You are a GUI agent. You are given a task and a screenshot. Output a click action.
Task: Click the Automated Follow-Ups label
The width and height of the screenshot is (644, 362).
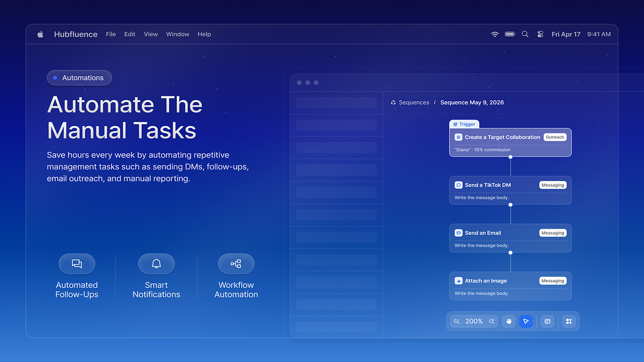click(x=77, y=290)
